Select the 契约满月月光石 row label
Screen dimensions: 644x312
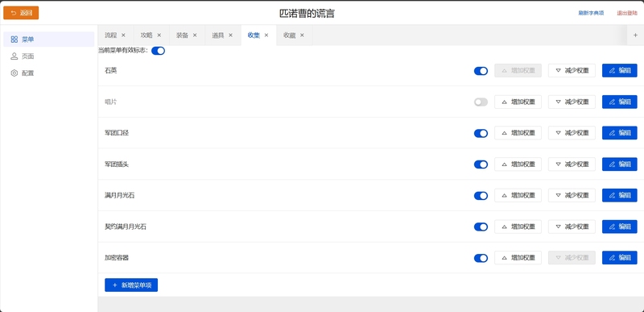tap(126, 227)
